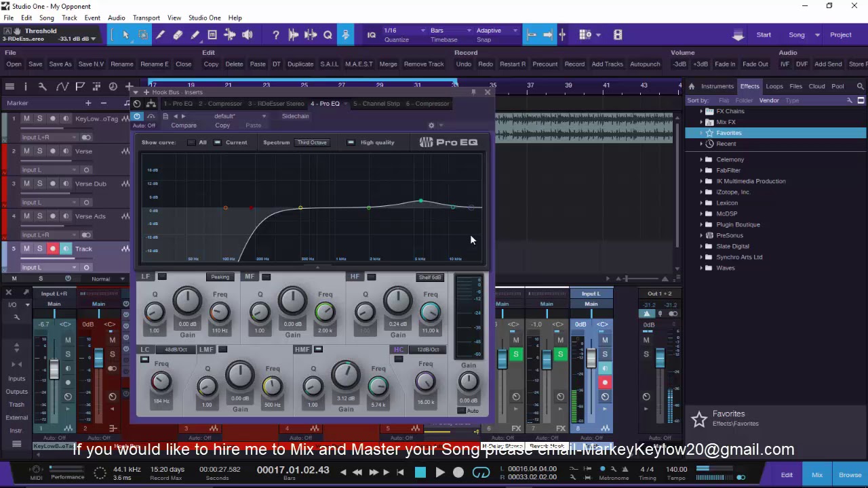Select the Eraser tool
Image resolution: width=868 pixels, height=488 pixels.
tap(178, 35)
